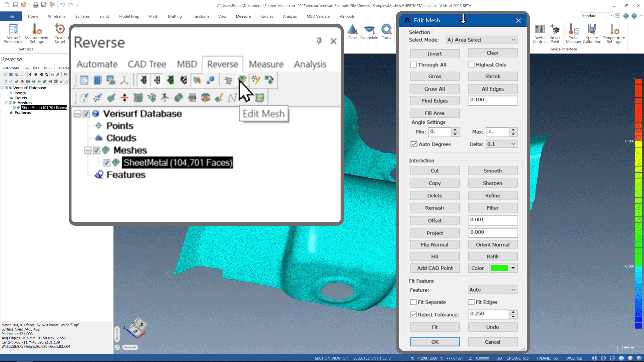Enable the Highest Only checkbox
The width and height of the screenshot is (644, 362).
[x=471, y=65]
